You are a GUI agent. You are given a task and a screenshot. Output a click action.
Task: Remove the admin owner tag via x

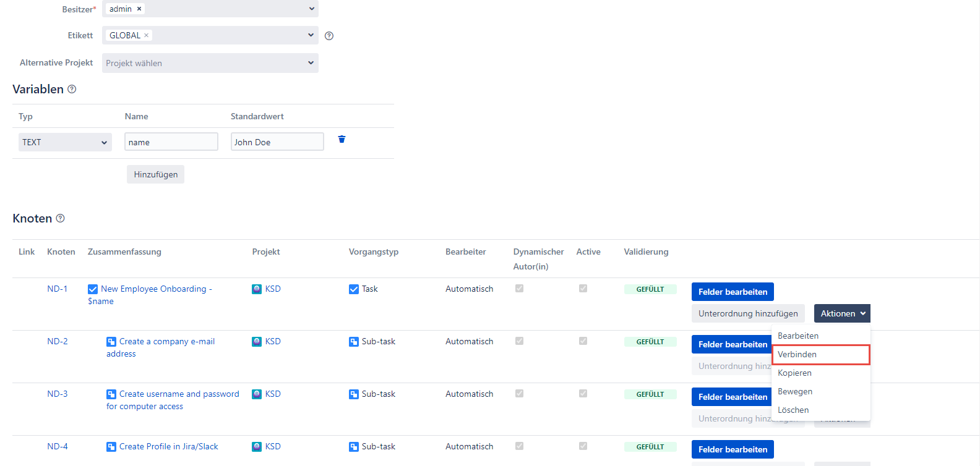(139, 9)
